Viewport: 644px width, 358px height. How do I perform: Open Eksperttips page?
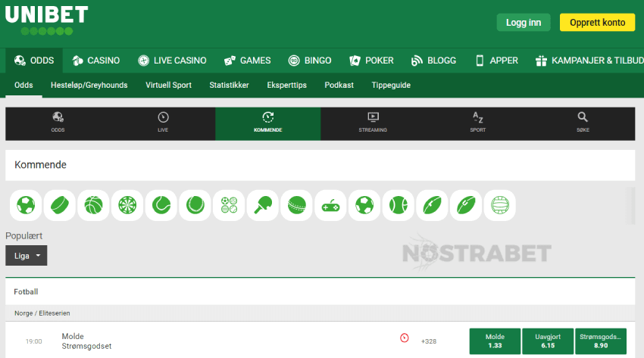click(286, 85)
